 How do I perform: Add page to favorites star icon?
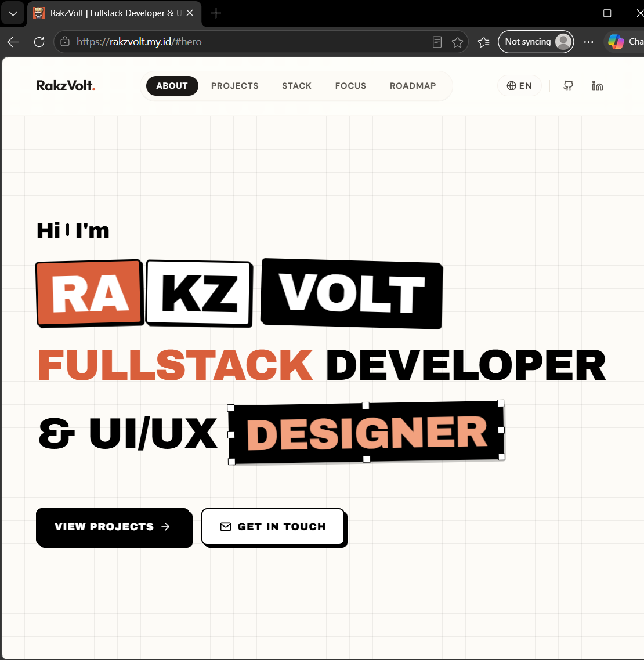click(x=457, y=42)
